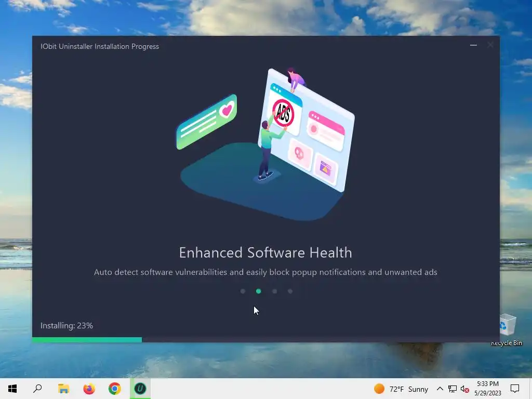
Task: Launch Firefox from the taskbar
Action: pyautogui.click(x=89, y=389)
